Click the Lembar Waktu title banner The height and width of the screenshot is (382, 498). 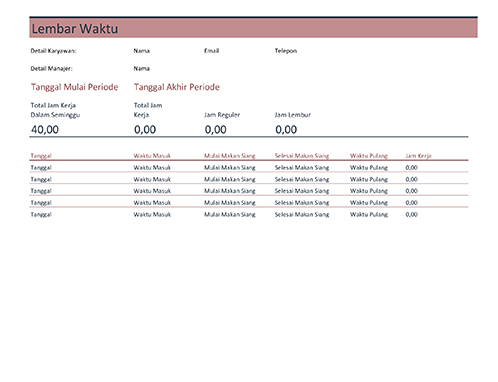point(253,28)
